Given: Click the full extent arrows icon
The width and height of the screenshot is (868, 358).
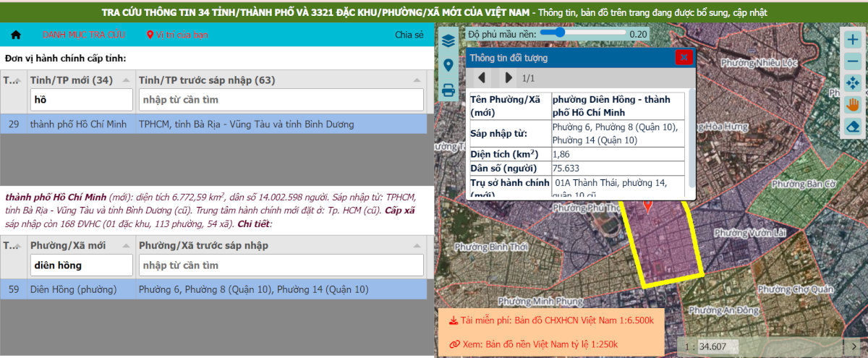Looking at the screenshot, I should coord(853,83).
